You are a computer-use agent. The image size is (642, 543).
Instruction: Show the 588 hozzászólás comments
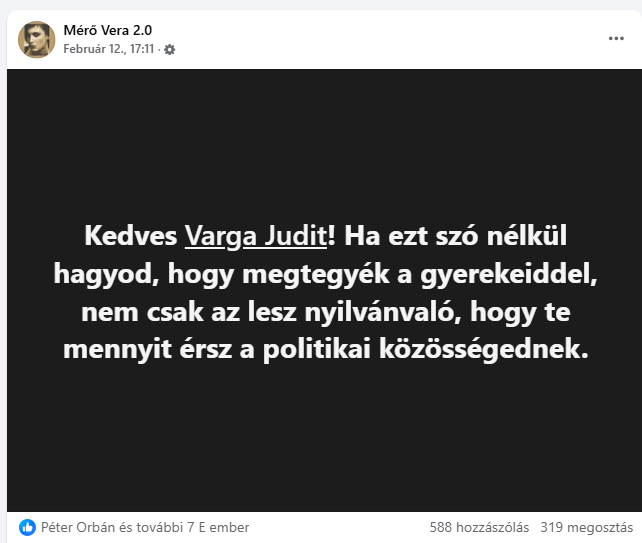479,527
